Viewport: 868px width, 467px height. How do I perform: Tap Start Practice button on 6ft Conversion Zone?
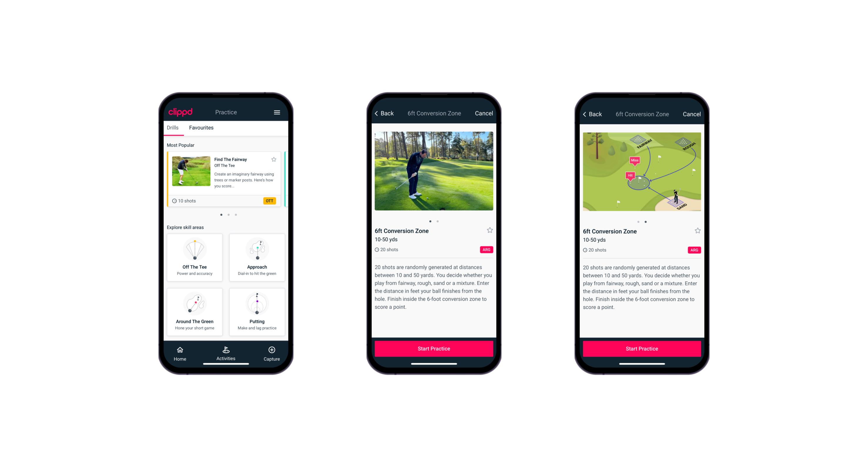pos(433,348)
